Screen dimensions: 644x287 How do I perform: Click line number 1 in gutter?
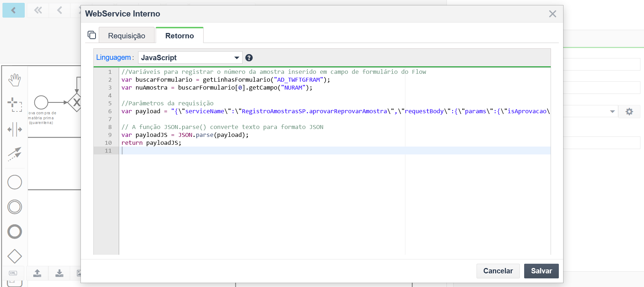click(x=110, y=72)
